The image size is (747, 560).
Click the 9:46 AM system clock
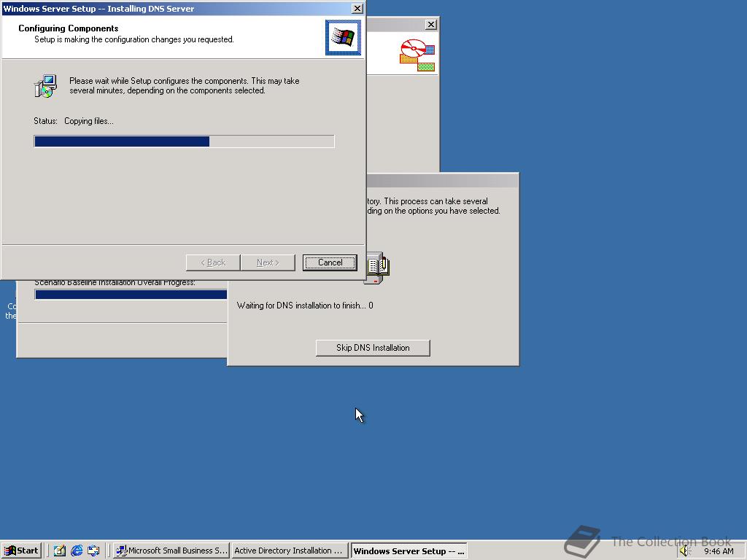719,551
